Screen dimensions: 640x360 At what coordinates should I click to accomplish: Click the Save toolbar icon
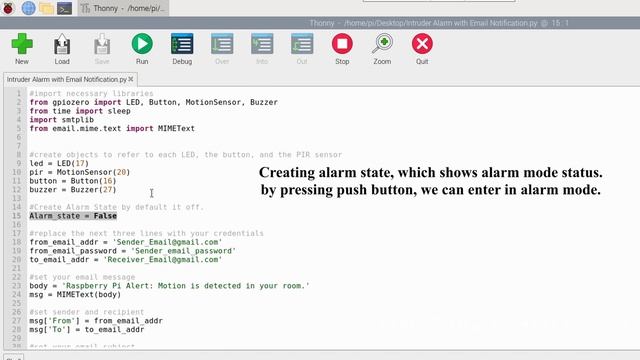coord(102,44)
